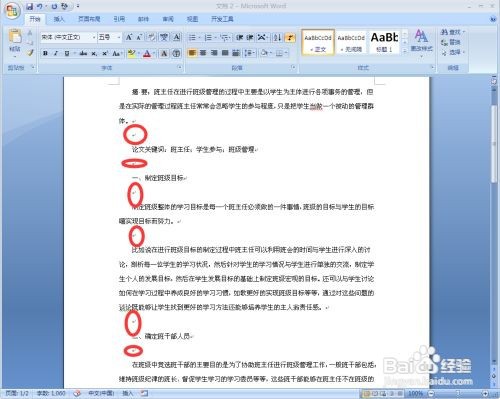This screenshot has width=500, height=399.
Task: Apply the 正文 style
Action: pyautogui.click(x=318, y=42)
